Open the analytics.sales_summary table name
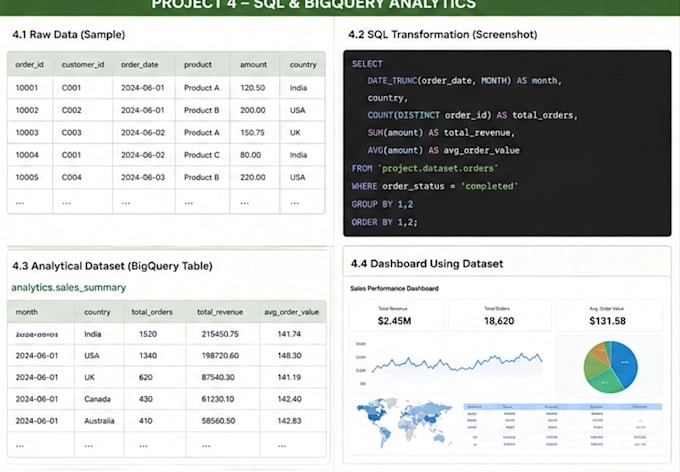The width and height of the screenshot is (680, 472). pyautogui.click(x=69, y=288)
